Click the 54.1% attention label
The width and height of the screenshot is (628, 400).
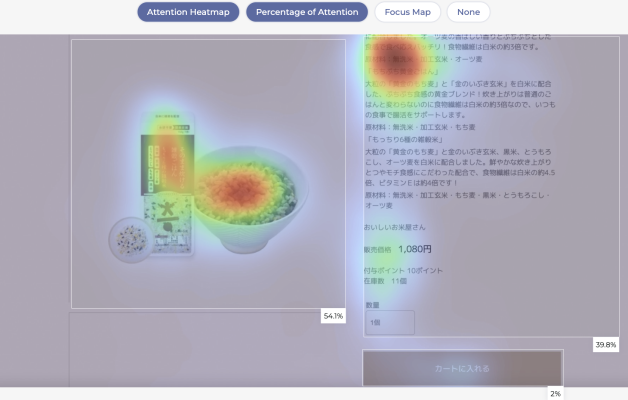[x=333, y=316]
